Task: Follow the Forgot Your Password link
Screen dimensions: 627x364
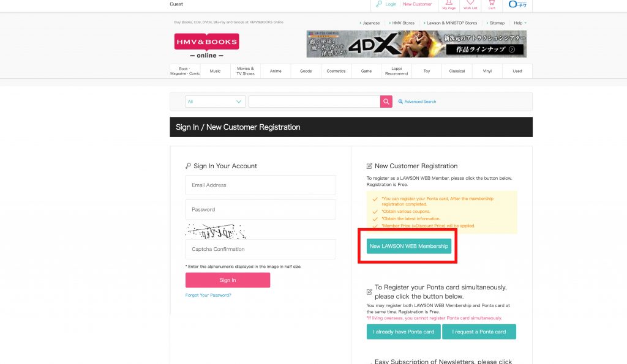Action: 208,295
